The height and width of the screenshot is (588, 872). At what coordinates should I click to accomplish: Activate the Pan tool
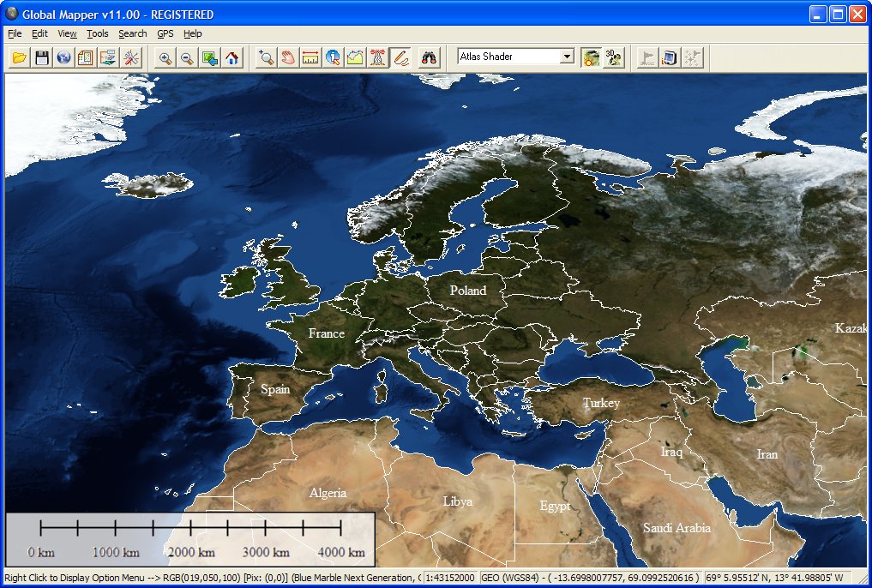(289, 57)
